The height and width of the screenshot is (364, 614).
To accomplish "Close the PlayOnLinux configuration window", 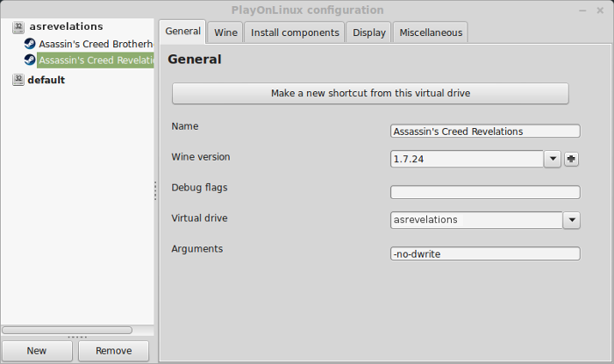I will (600, 11).
